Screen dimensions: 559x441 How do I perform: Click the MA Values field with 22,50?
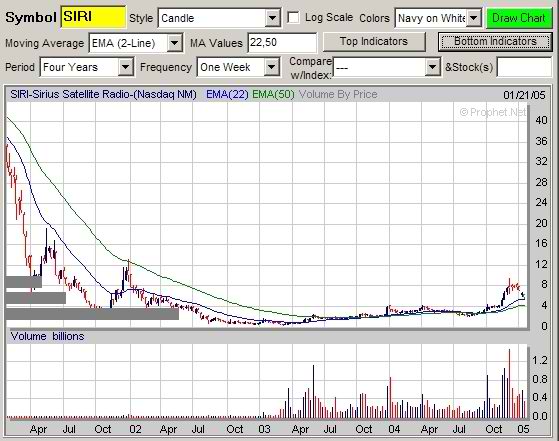click(x=282, y=43)
